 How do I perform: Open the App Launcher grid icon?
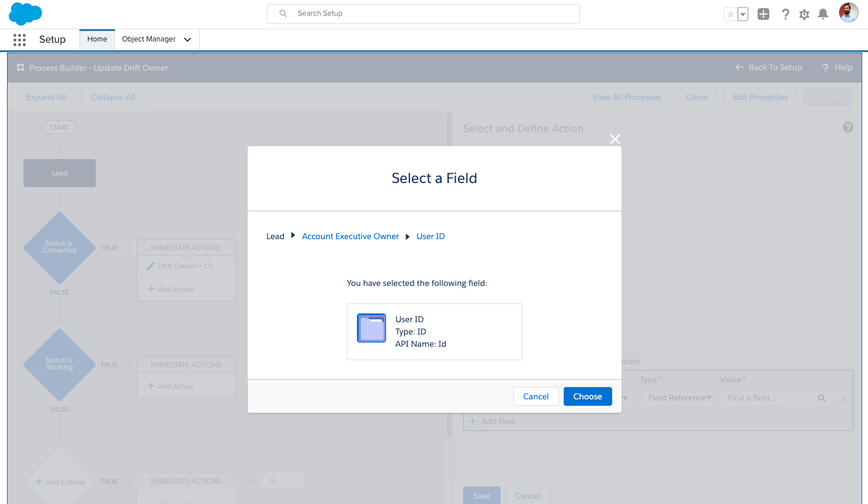19,39
